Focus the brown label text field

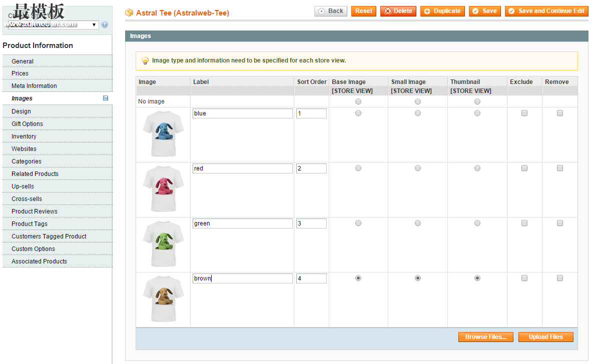(243, 278)
